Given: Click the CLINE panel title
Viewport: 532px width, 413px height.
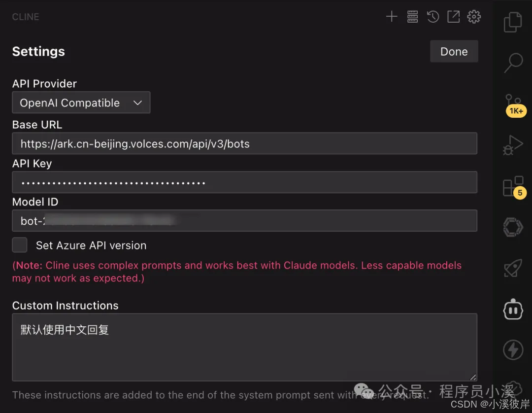Looking at the screenshot, I should (x=26, y=17).
